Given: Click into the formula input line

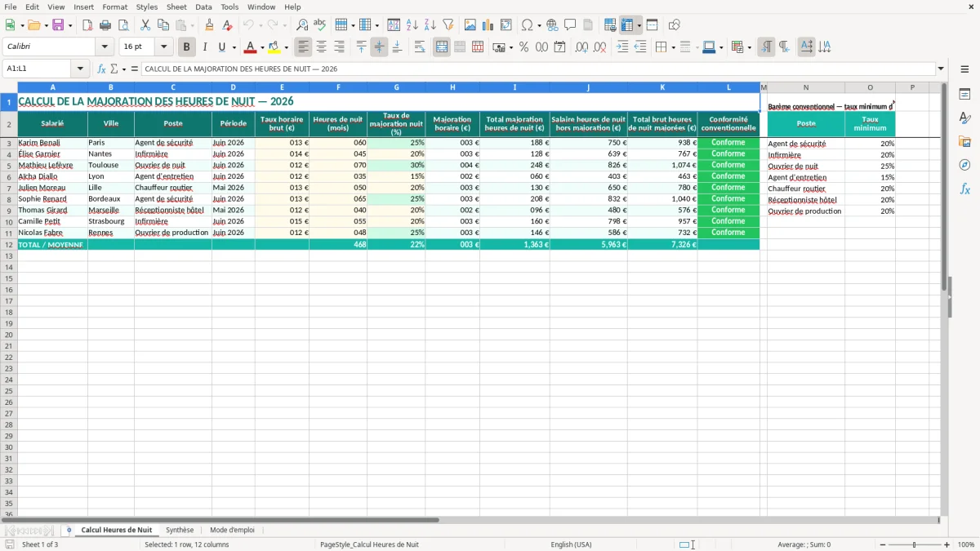Looking at the screenshot, I should coord(537,69).
